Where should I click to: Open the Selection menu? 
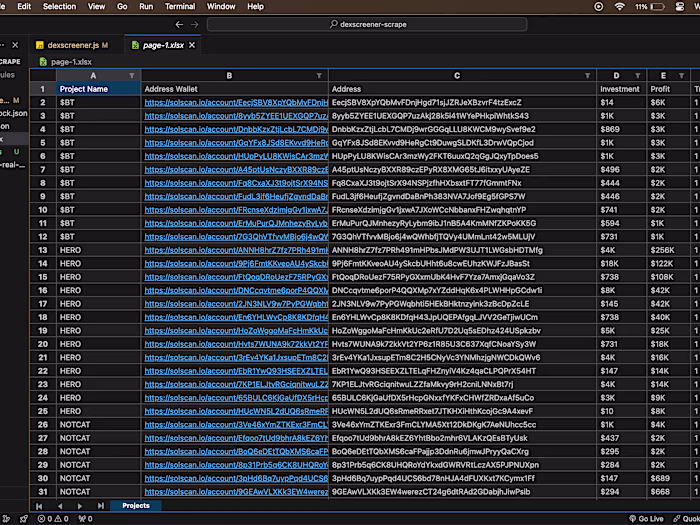coord(59,7)
